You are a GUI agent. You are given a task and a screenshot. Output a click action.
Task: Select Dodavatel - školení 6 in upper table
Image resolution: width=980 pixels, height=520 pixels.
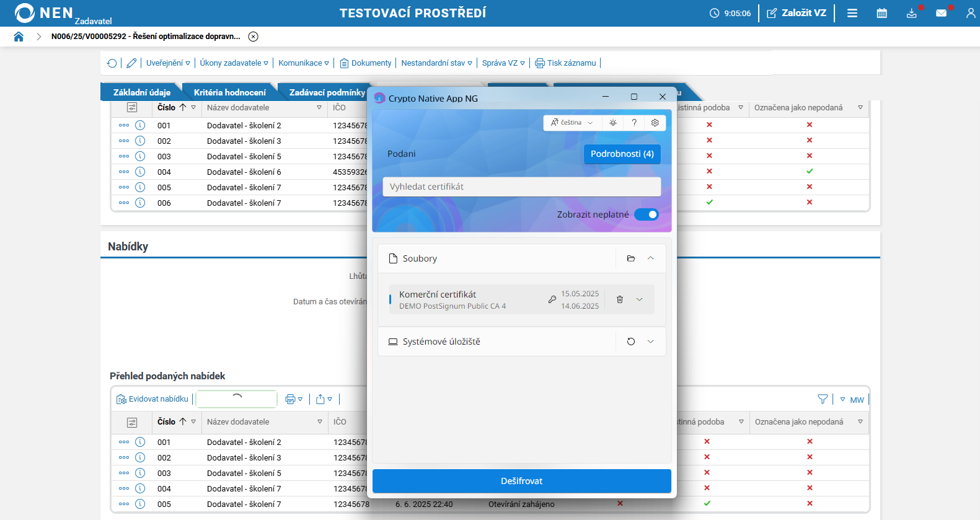pyautogui.click(x=244, y=172)
